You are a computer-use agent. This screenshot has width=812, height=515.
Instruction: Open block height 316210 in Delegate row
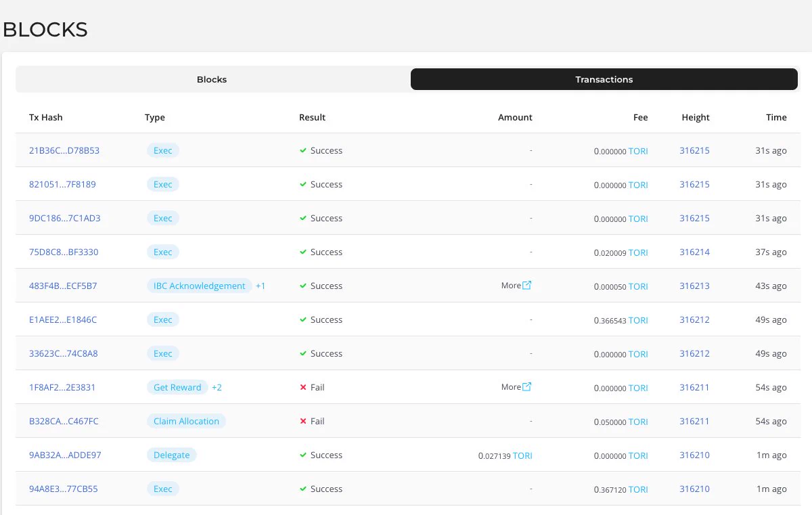[x=694, y=455]
